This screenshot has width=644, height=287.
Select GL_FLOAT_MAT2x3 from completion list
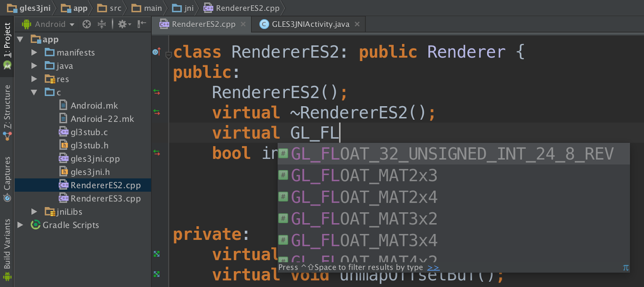click(364, 176)
